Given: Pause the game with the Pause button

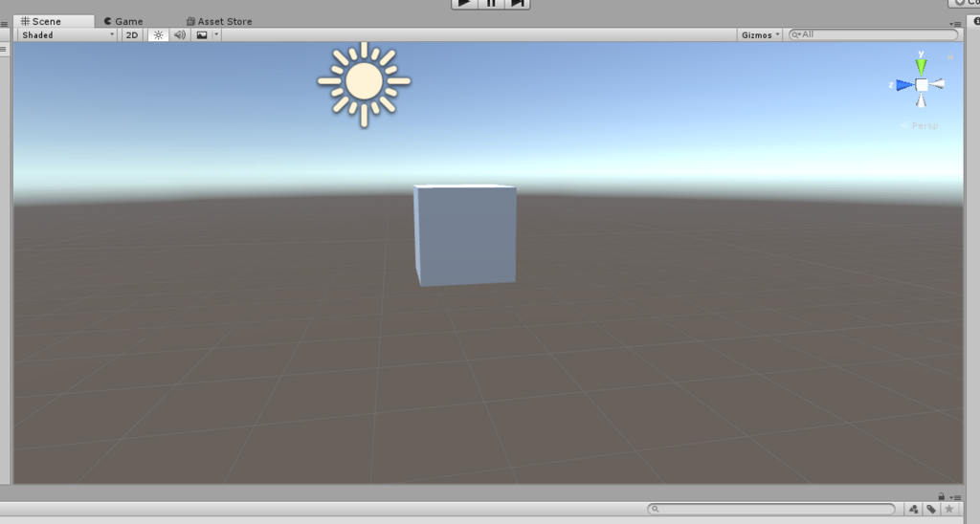Looking at the screenshot, I should (x=491, y=3).
